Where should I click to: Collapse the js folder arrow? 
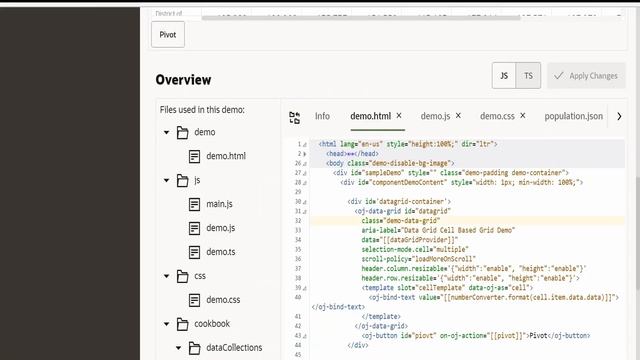coord(167,180)
